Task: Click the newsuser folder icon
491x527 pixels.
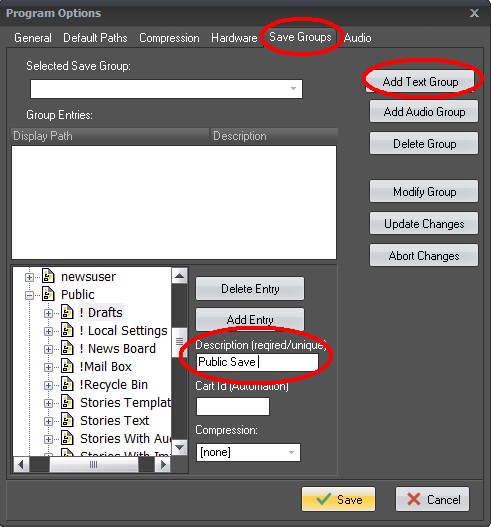Action: [x=48, y=277]
